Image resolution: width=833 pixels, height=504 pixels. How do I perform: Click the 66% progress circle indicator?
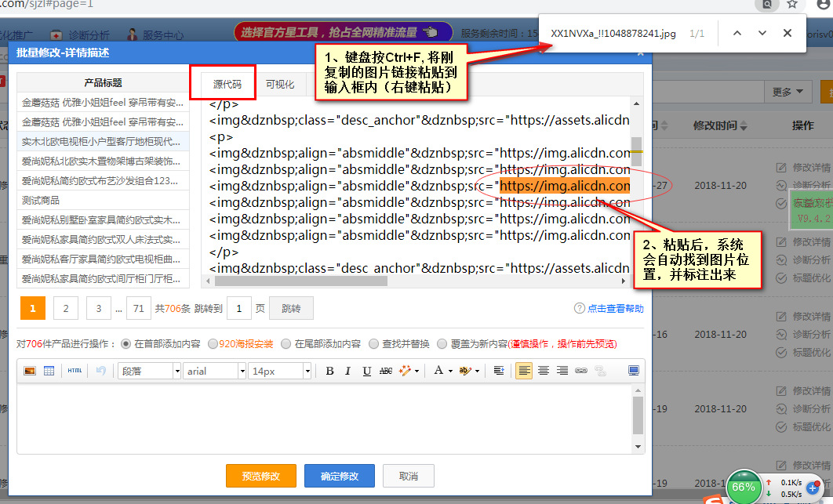[744, 487]
